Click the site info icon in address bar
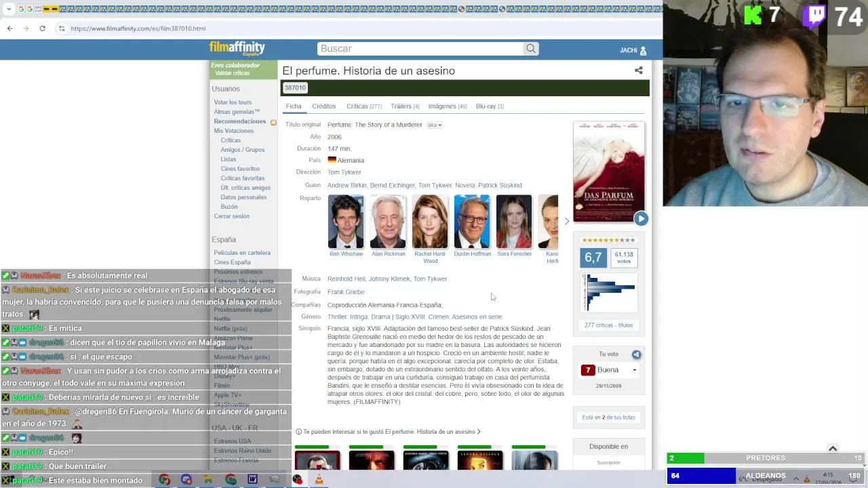This screenshot has width=868, height=488. coord(62,28)
